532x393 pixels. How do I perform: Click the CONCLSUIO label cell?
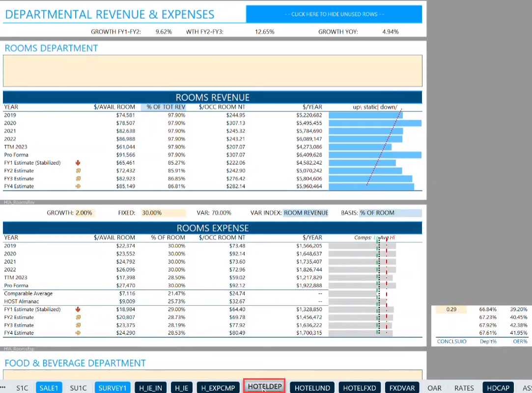451,341
